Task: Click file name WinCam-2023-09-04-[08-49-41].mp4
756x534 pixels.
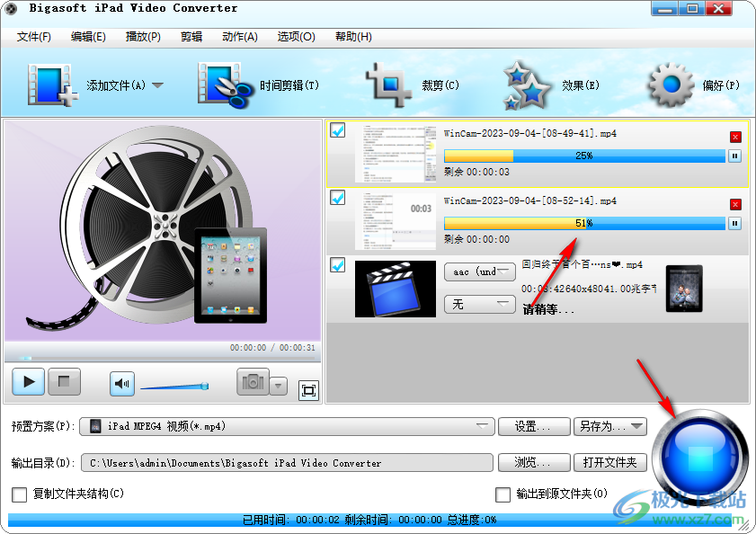Action: (529, 134)
